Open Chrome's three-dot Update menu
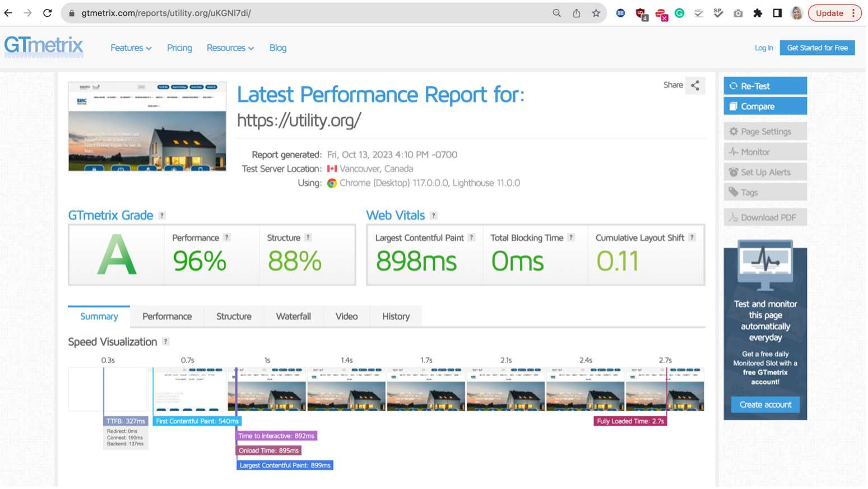This screenshot has width=868, height=489. pyautogui.click(x=853, y=13)
